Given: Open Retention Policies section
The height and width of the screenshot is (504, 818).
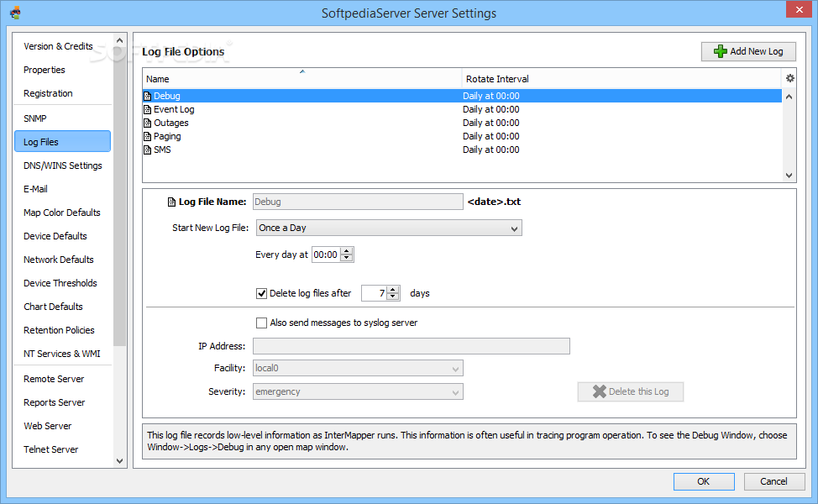Looking at the screenshot, I should 59,330.
